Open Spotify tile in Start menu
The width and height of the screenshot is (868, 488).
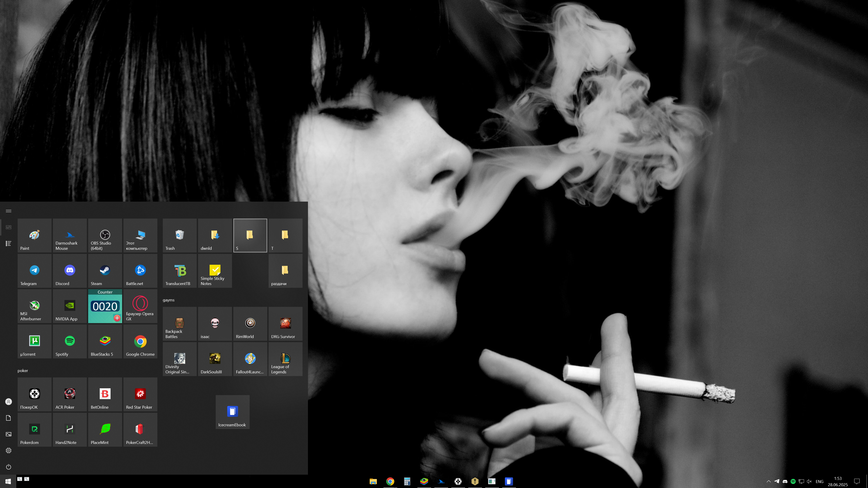70,341
